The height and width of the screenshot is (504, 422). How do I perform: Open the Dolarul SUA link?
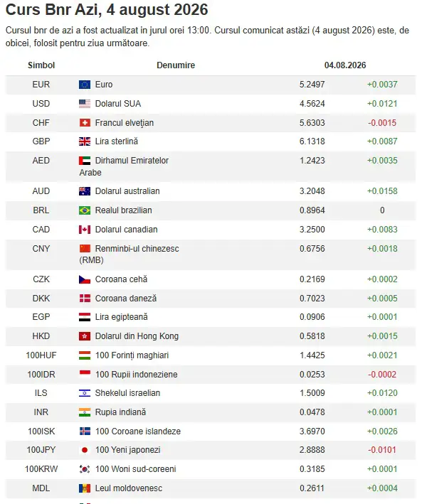coord(118,104)
